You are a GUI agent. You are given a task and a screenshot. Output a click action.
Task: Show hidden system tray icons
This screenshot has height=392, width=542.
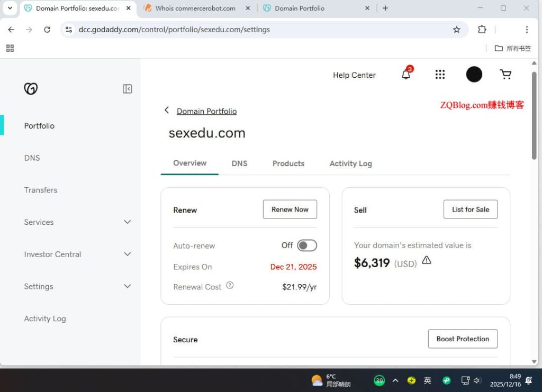395,380
